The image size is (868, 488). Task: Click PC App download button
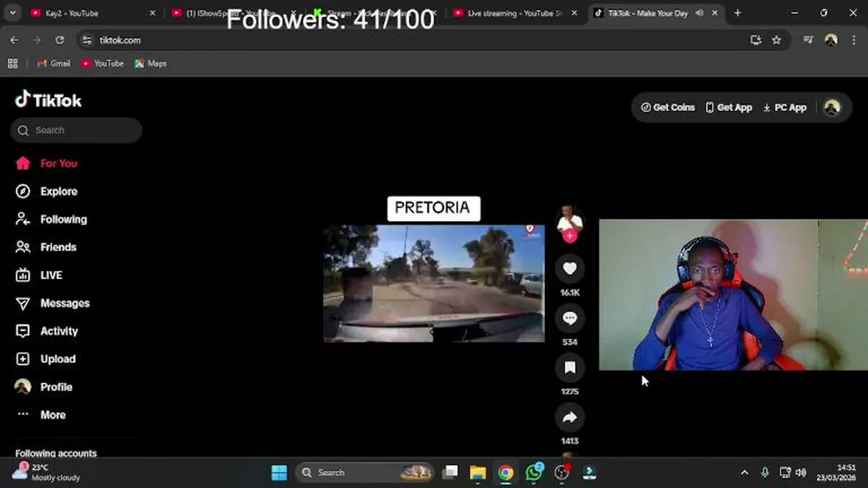[x=785, y=107]
